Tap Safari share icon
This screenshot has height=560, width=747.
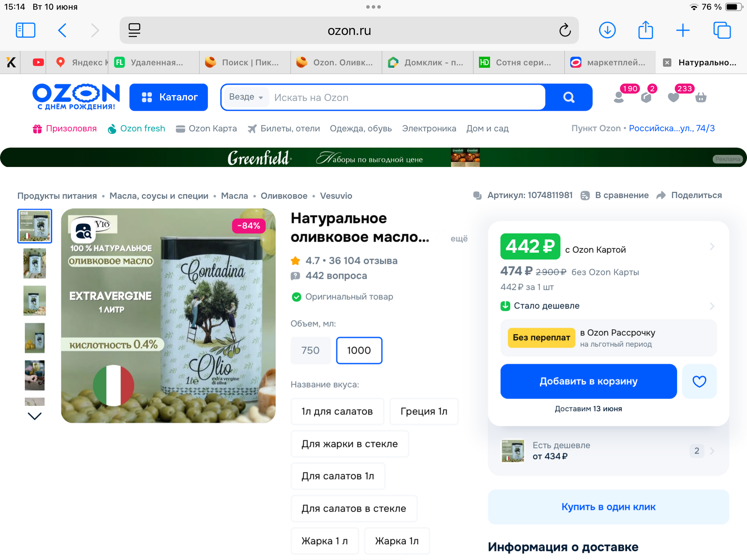tap(645, 30)
